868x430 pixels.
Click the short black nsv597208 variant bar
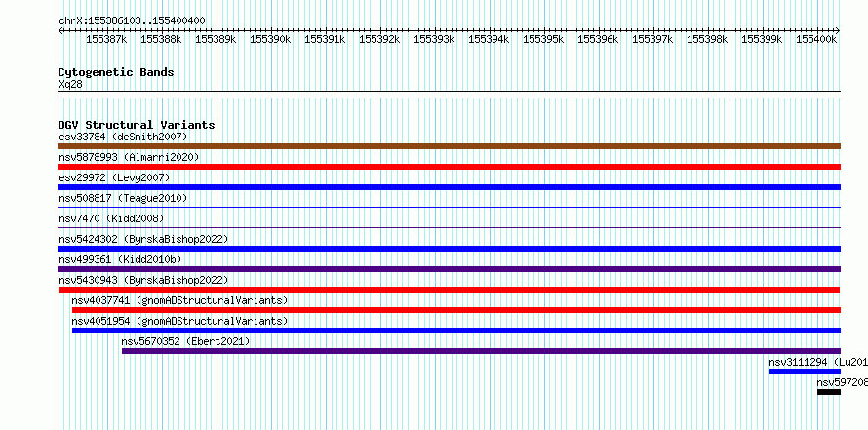point(829,392)
